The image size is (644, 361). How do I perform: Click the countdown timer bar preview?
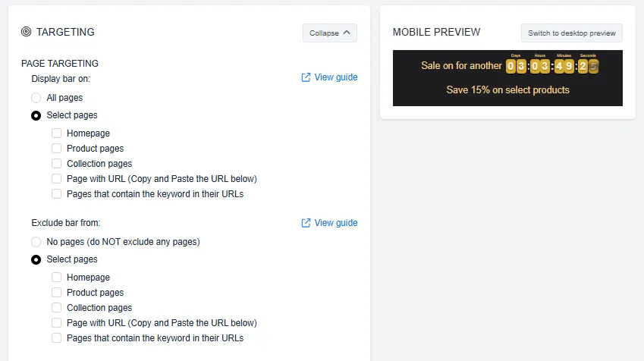507,78
